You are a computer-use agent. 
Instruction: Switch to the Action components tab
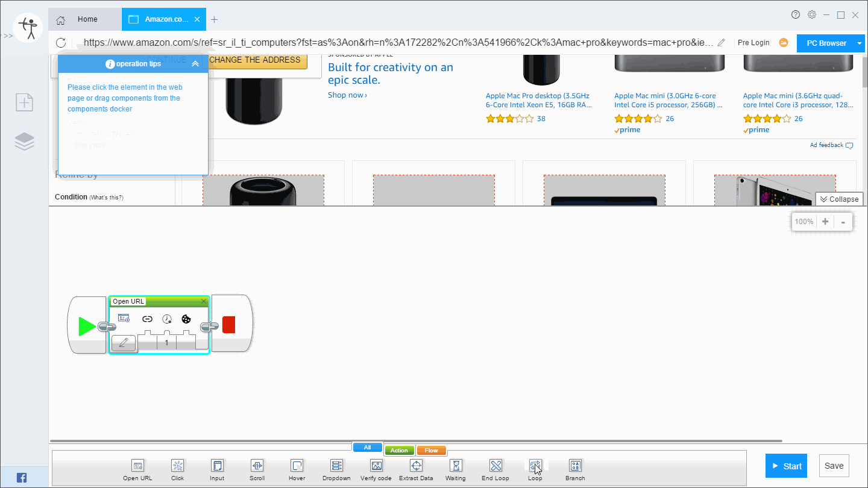pos(399,451)
